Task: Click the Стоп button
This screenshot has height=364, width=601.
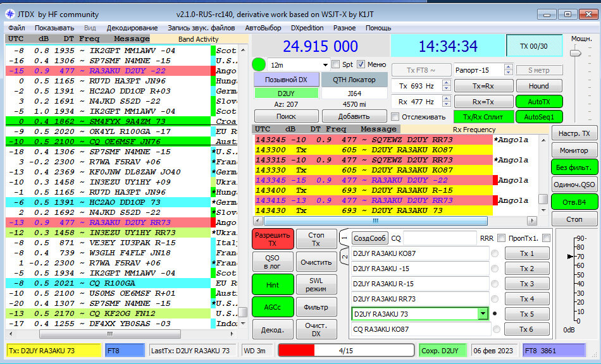Action: coord(574,219)
